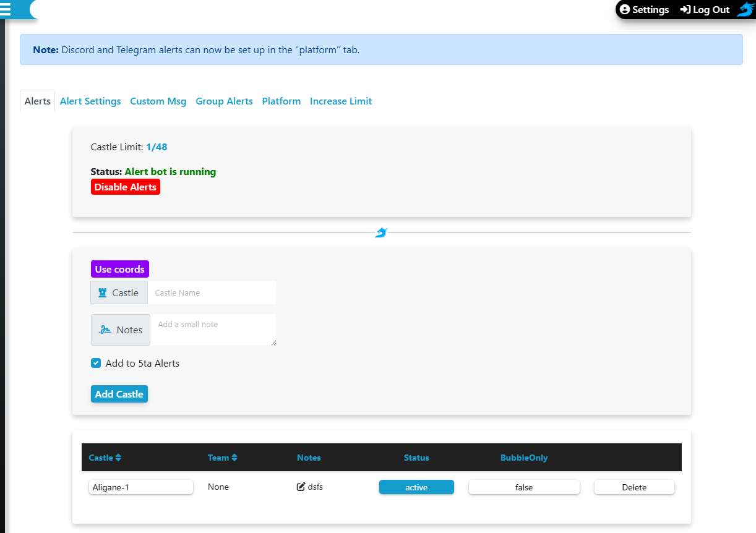This screenshot has height=533, width=756.
Task: Toggle Add to 5ta Alerts checkbox
Action: tap(96, 364)
